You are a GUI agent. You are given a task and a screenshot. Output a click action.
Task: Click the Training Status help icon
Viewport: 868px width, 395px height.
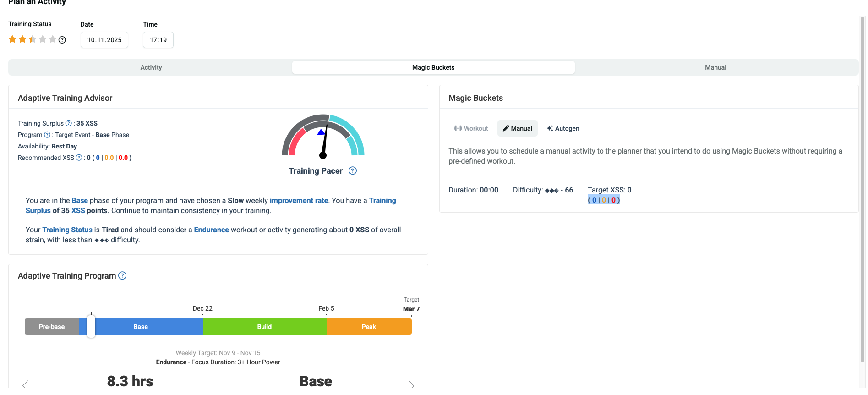[x=62, y=40]
